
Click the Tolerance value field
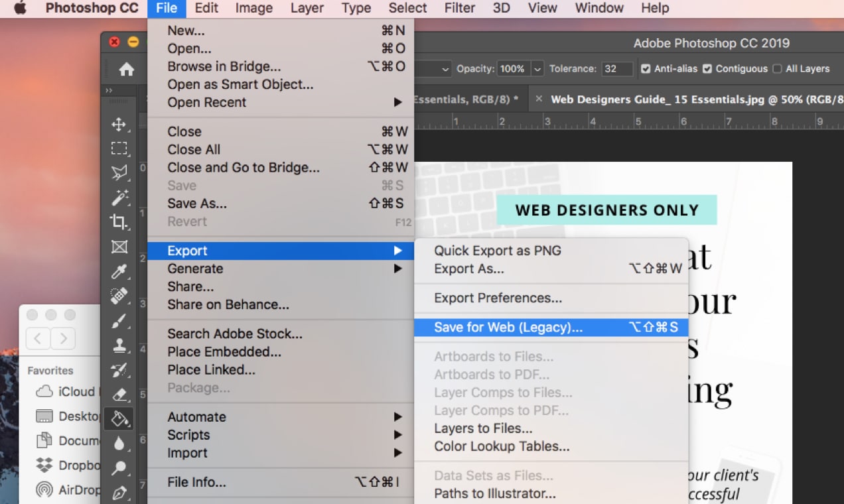[x=617, y=69]
